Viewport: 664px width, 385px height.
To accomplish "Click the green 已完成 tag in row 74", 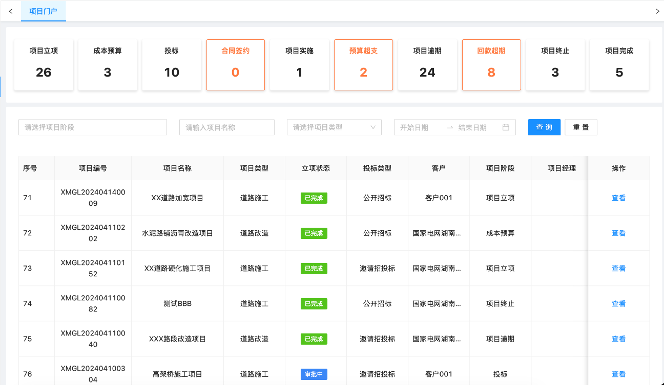I will pos(314,304).
